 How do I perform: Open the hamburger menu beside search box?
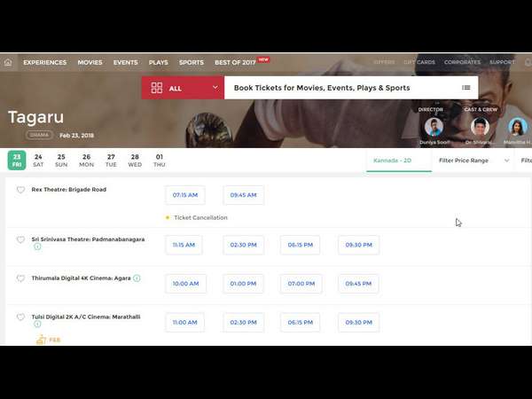(x=466, y=88)
